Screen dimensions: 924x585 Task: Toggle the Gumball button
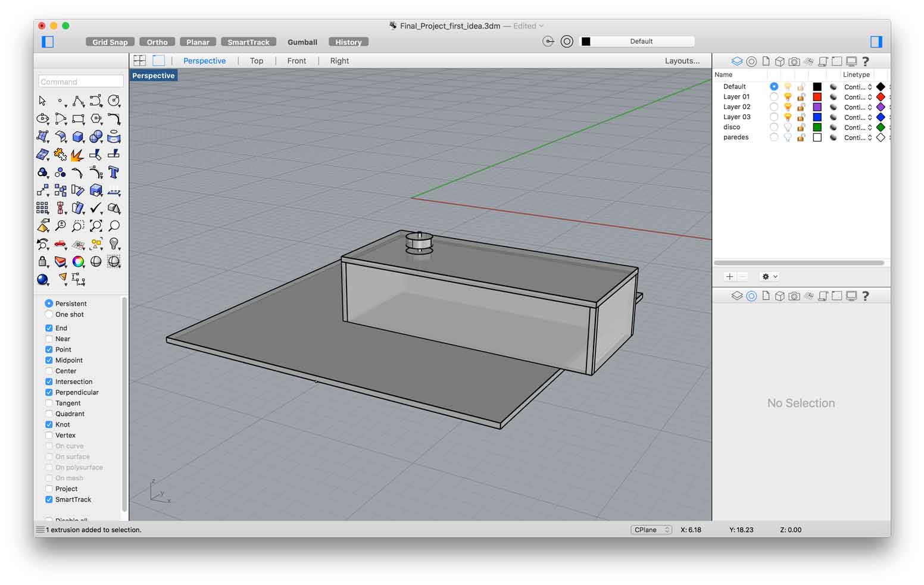(x=302, y=42)
